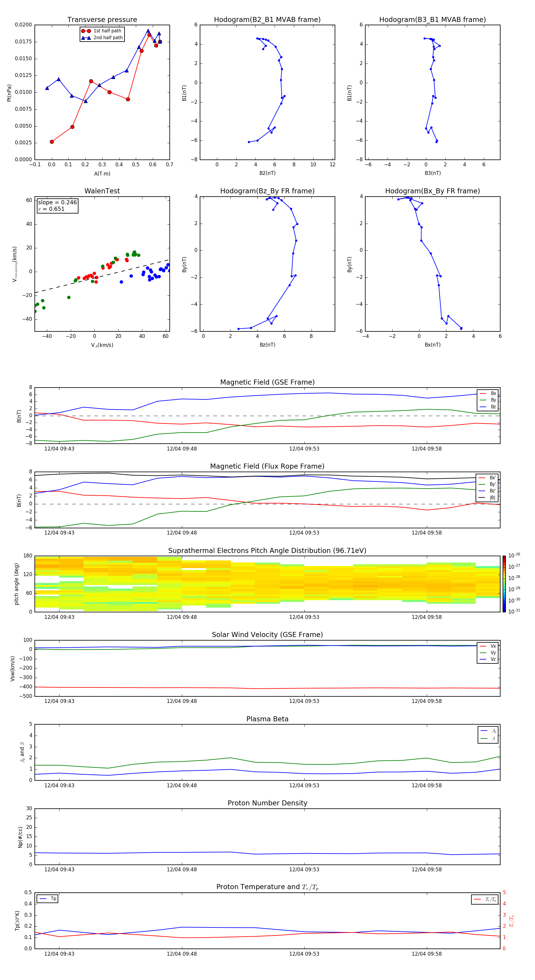The height and width of the screenshot is (980, 535).
Task: Click the Proton Temperature and Te/Tp title
Action: point(267,888)
